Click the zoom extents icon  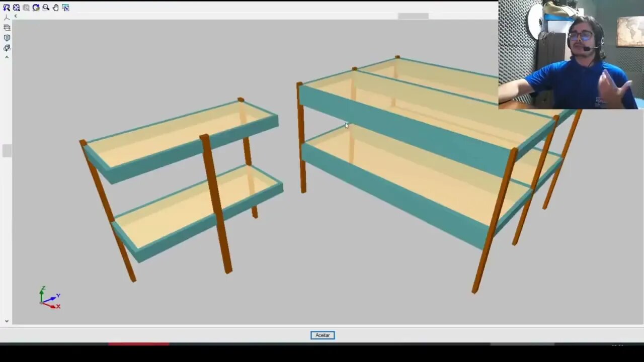pos(16,8)
